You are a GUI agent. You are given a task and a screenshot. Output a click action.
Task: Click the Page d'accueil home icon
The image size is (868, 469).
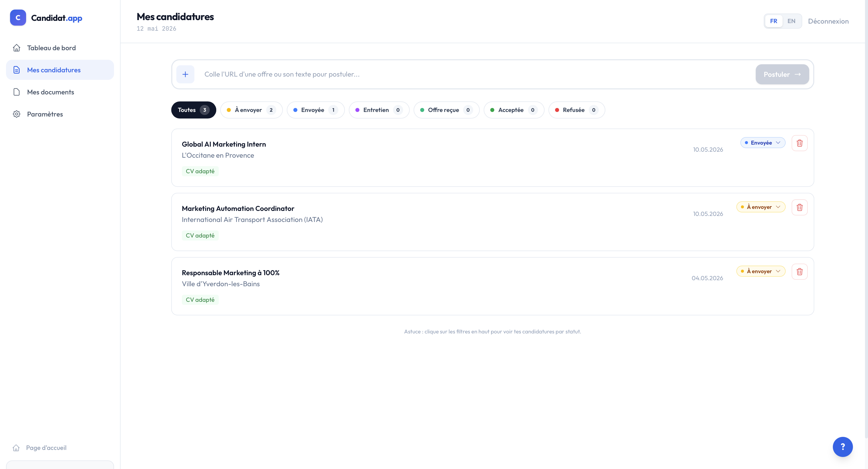[16, 448]
